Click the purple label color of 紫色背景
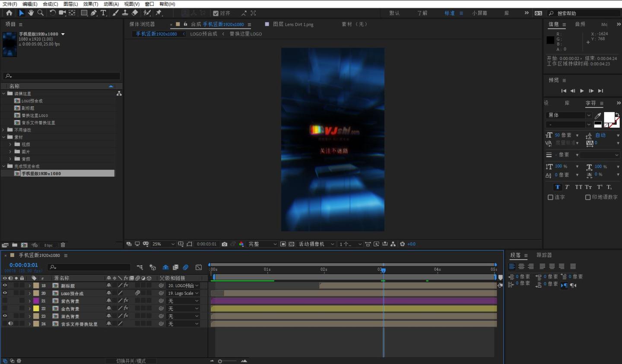The height and width of the screenshot is (364, 622). click(x=36, y=301)
